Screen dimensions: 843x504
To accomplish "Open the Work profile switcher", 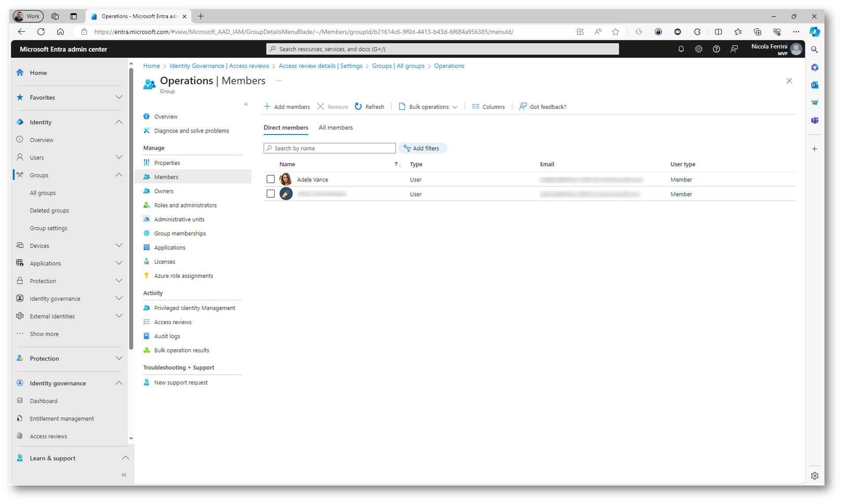I will click(28, 16).
